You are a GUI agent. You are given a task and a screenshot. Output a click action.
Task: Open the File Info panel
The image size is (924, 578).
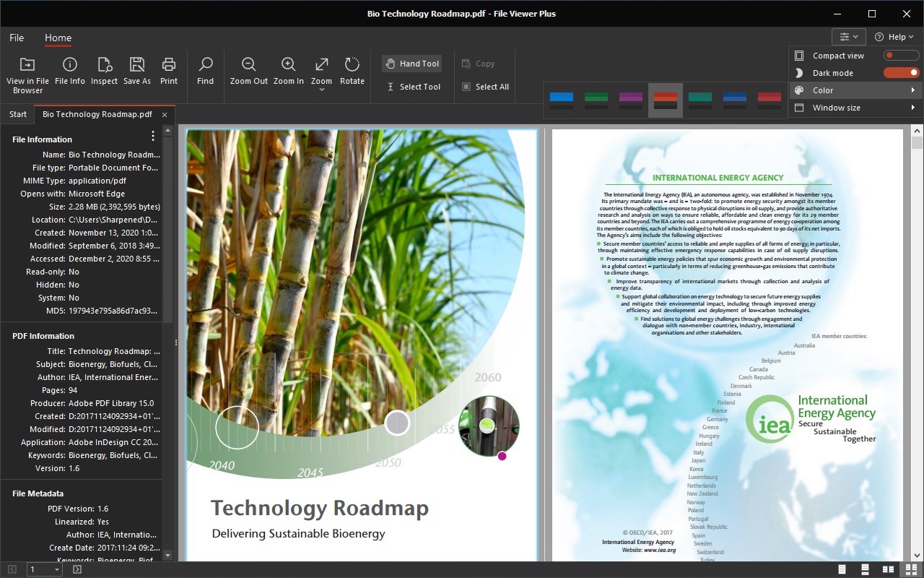point(70,71)
